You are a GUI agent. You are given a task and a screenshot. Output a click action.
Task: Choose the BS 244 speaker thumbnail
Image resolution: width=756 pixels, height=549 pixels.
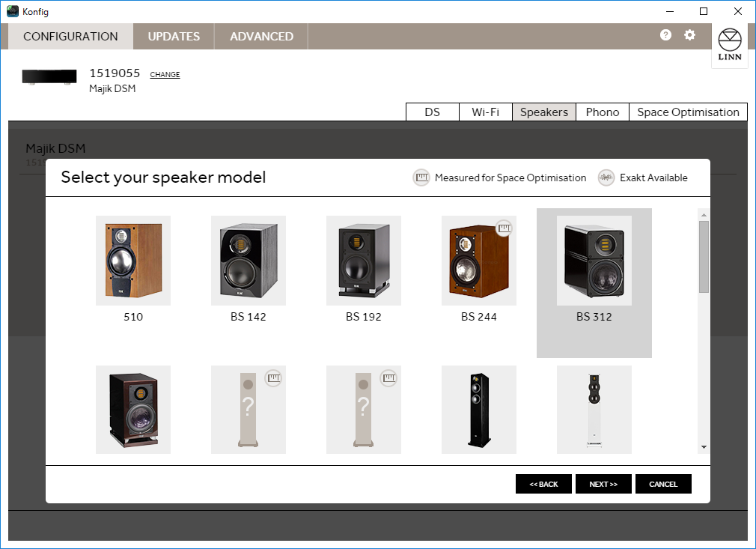(479, 261)
